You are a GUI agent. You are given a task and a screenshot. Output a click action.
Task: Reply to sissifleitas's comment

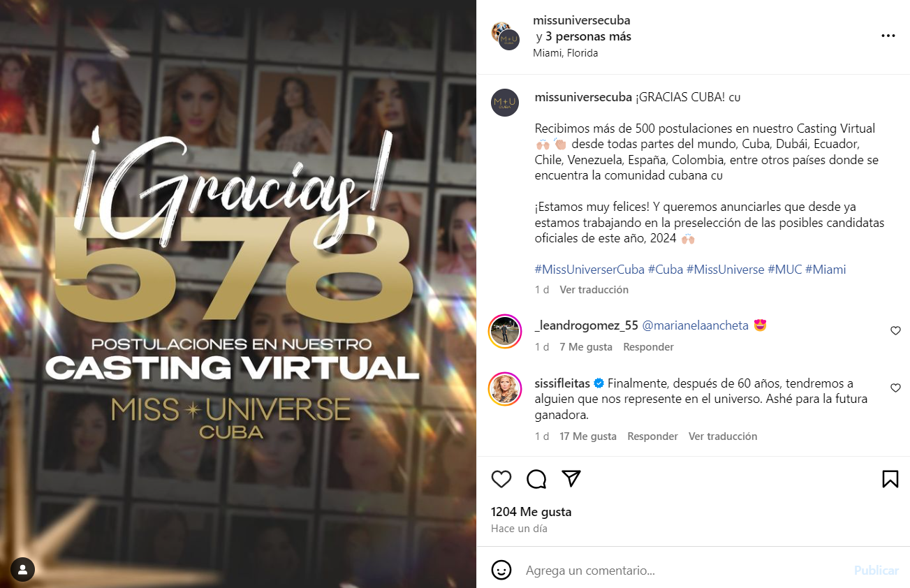pyautogui.click(x=652, y=436)
